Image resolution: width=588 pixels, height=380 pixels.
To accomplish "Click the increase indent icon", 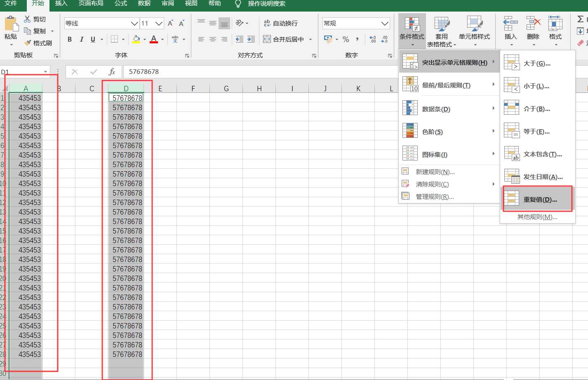I will (251, 39).
